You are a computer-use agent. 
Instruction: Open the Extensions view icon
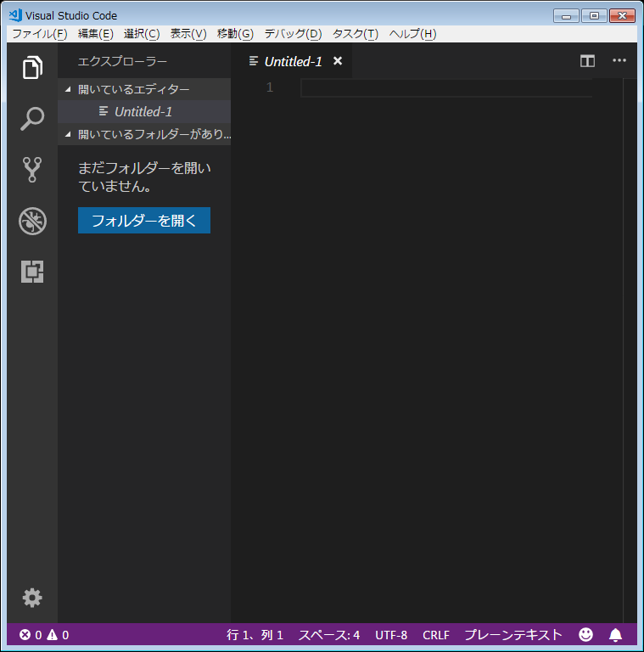tap(32, 272)
